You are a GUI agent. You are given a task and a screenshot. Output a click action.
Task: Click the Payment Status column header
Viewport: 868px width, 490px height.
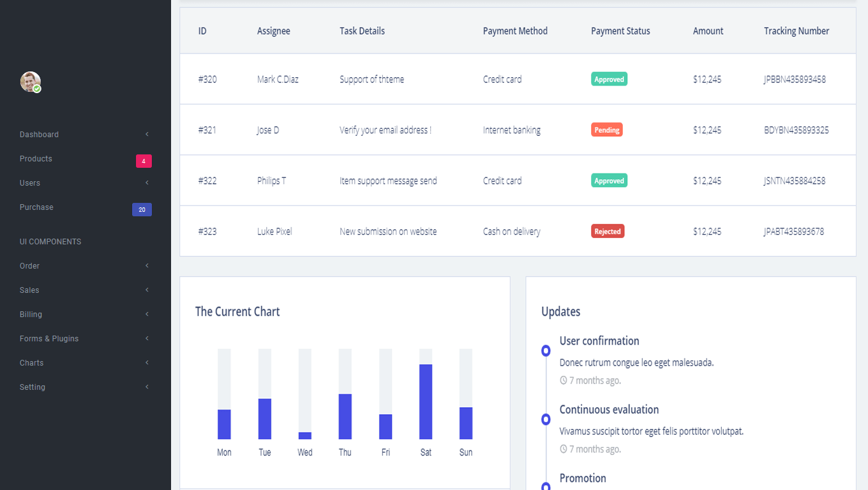[x=620, y=31]
